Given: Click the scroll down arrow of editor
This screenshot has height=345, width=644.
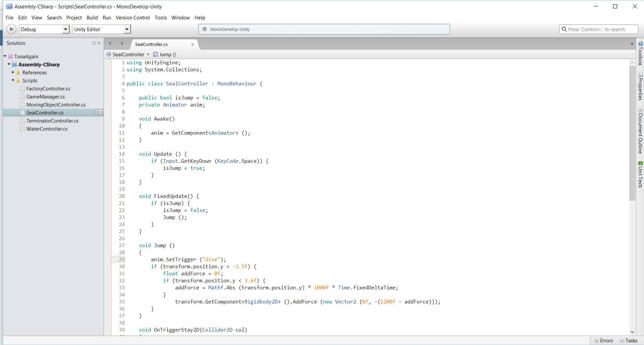Looking at the screenshot, I should tap(632, 332).
